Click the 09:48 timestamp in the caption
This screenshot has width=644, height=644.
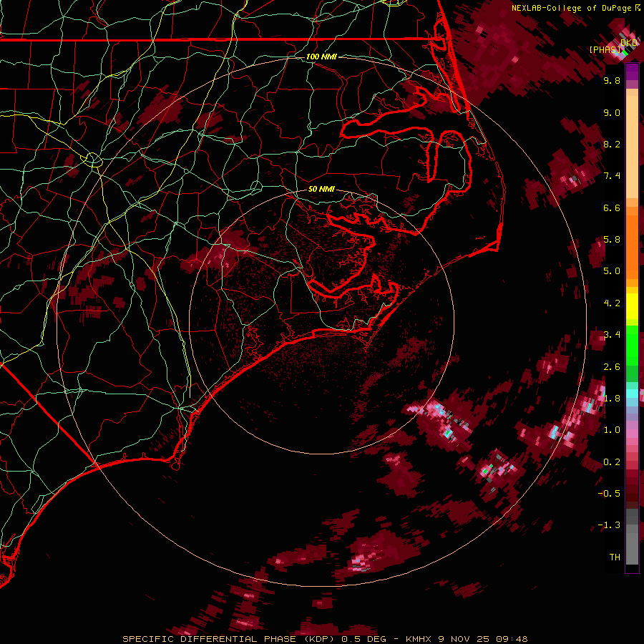coord(512,639)
